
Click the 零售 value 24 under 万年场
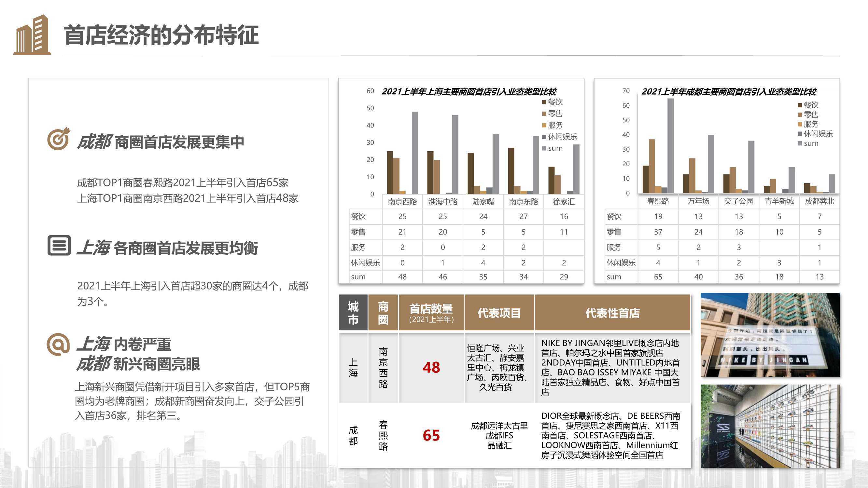698,232
